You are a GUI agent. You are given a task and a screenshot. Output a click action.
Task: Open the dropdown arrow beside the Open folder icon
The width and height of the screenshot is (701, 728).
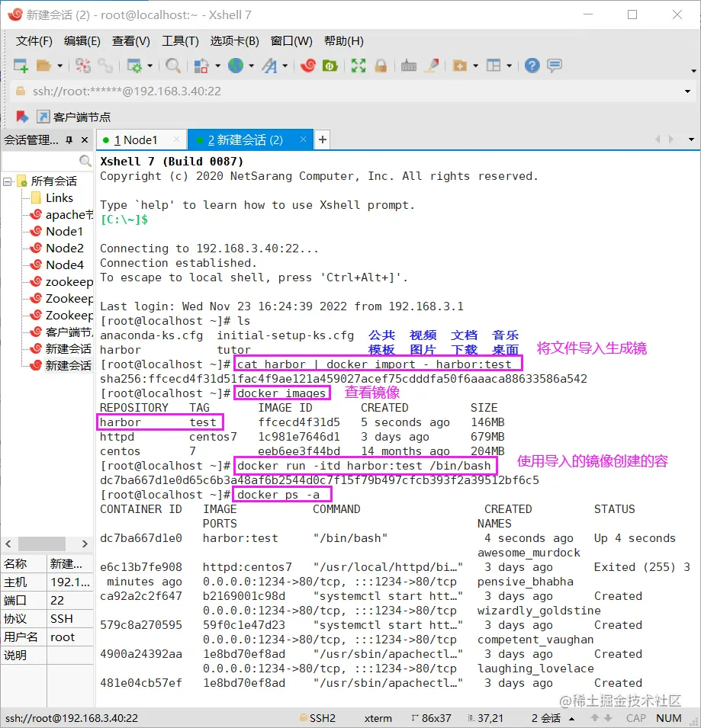coord(60,66)
